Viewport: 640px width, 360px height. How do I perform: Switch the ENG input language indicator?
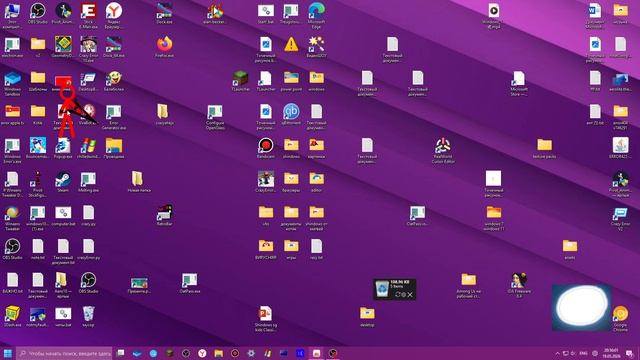click(583, 353)
